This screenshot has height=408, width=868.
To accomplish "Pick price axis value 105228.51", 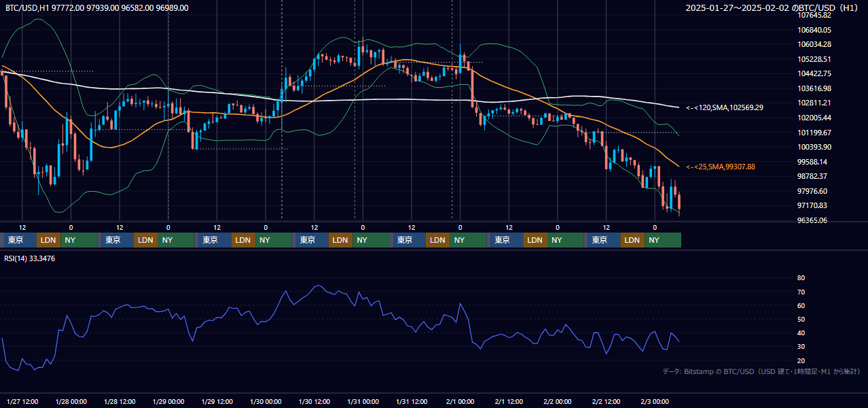I will (x=814, y=59).
